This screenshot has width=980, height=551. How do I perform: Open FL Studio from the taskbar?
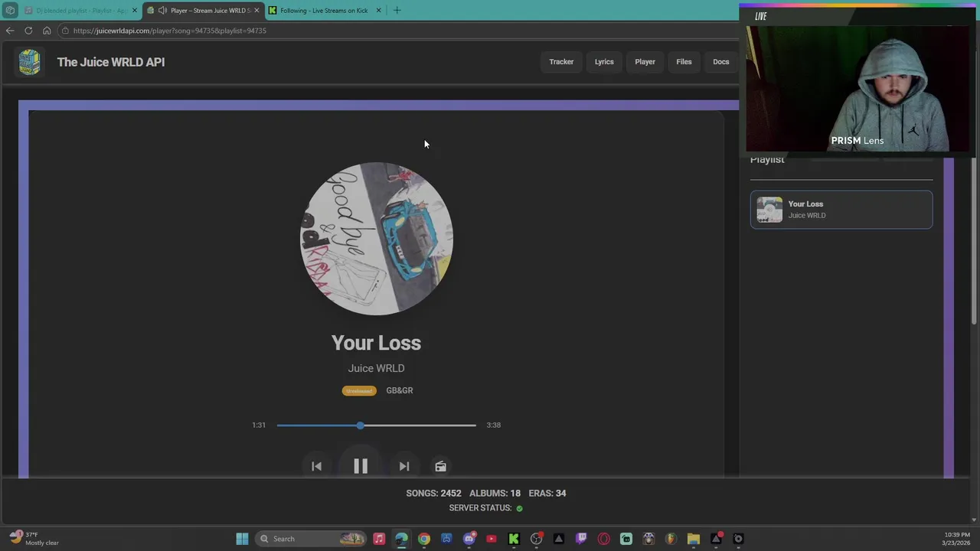[x=671, y=539]
